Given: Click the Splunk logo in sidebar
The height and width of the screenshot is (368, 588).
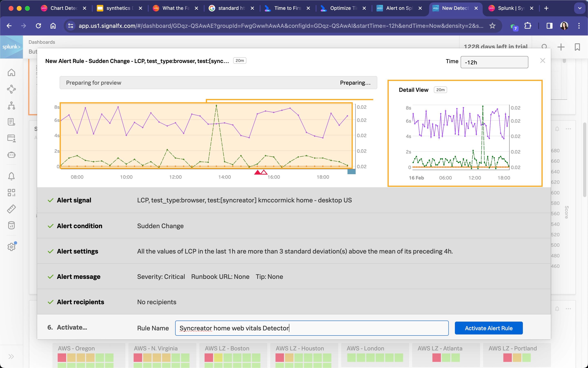Looking at the screenshot, I should click(x=11, y=47).
